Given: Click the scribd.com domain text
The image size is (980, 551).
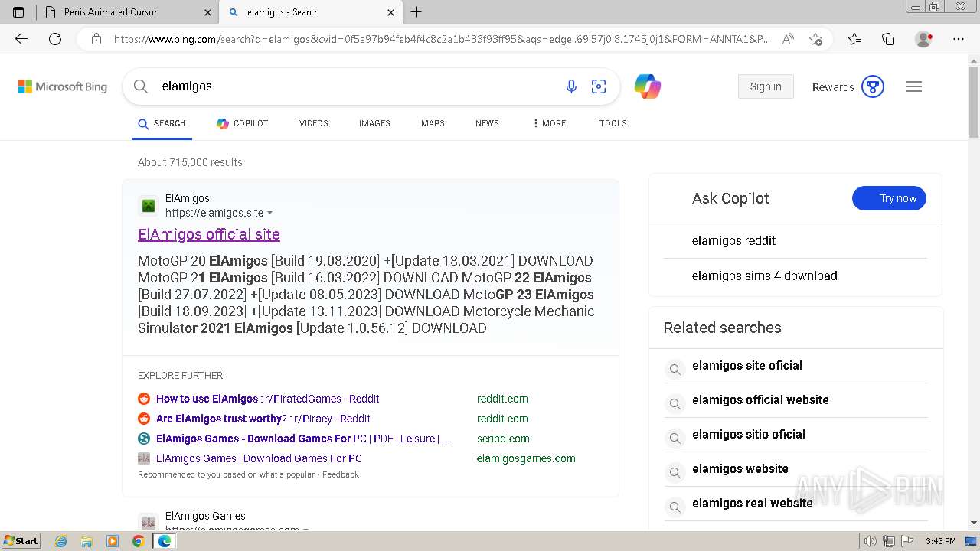Looking at the screenshot, I should coord(503,439).
